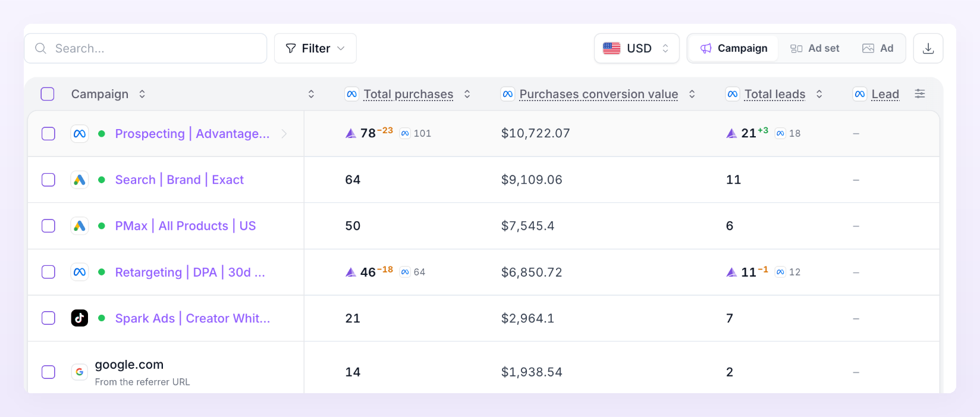Click the purple attribution triangle beside 21 leads

point(731,133)
